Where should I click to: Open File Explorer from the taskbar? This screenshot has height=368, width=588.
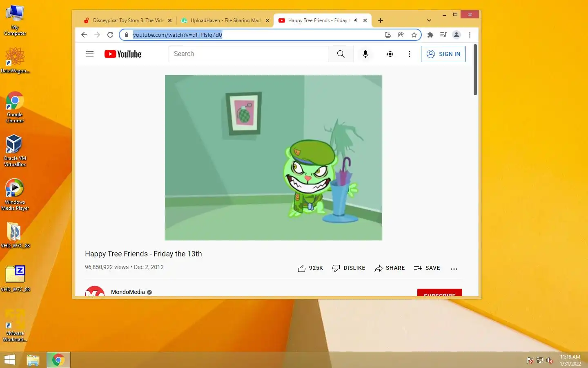point(33,360)
